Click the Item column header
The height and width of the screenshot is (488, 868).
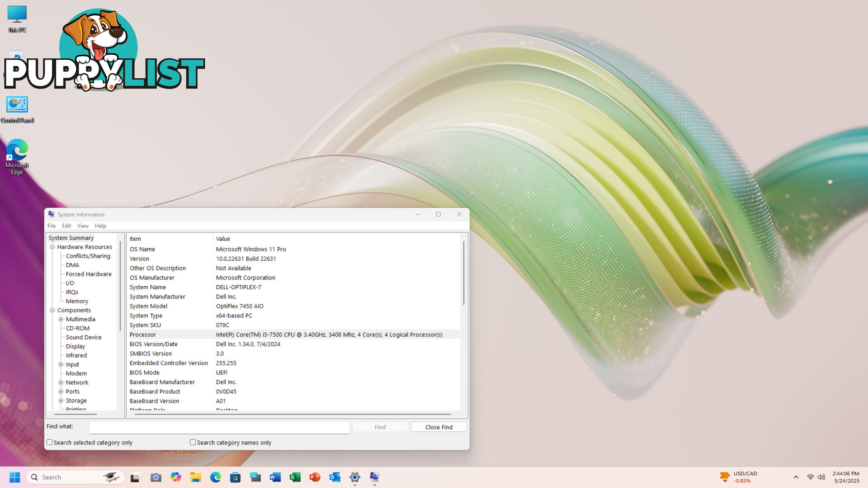point(170,239)
